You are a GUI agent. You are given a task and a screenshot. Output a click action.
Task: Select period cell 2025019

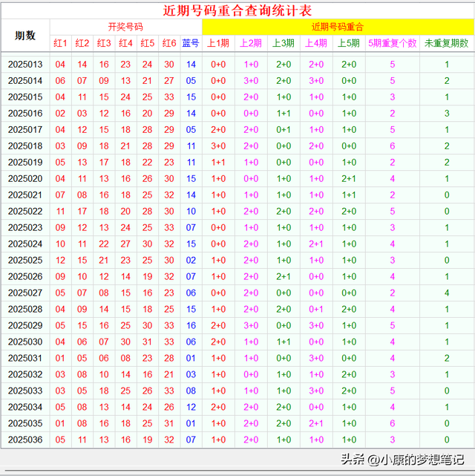pos(25,163)
